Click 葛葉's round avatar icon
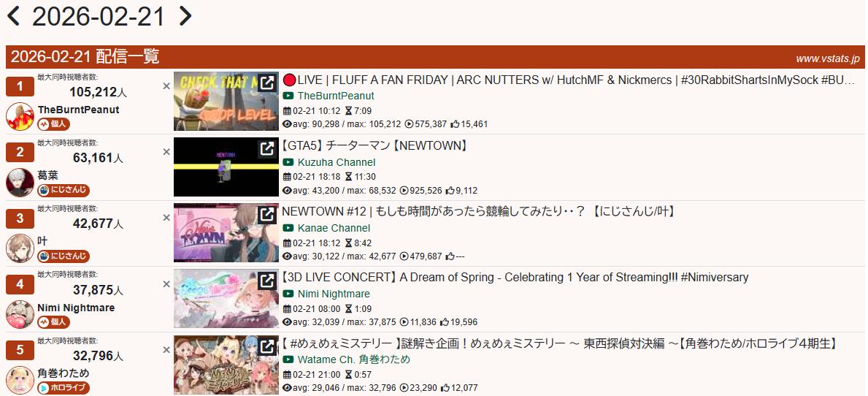868x396 pixels. click(20, 182)
